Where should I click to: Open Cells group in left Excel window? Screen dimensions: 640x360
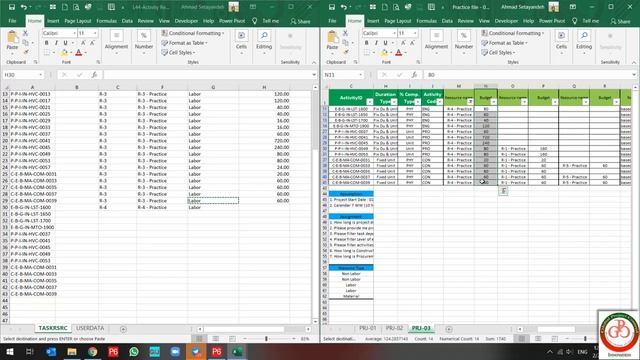(x=241, y=41)
